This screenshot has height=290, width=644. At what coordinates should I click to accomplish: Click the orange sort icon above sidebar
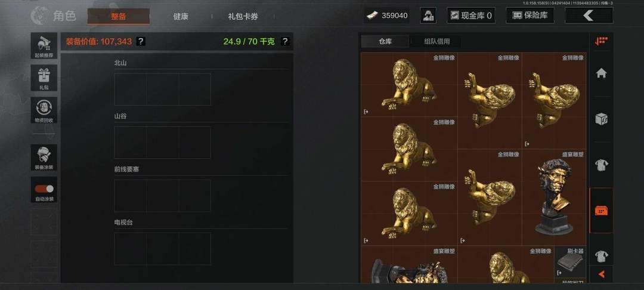pos(601,42)
